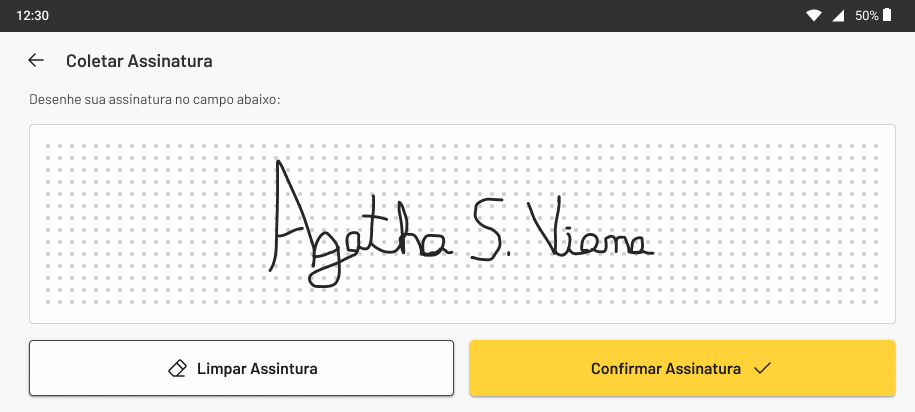Click the eraser icon in Limpar button

(x=177, y=368)
